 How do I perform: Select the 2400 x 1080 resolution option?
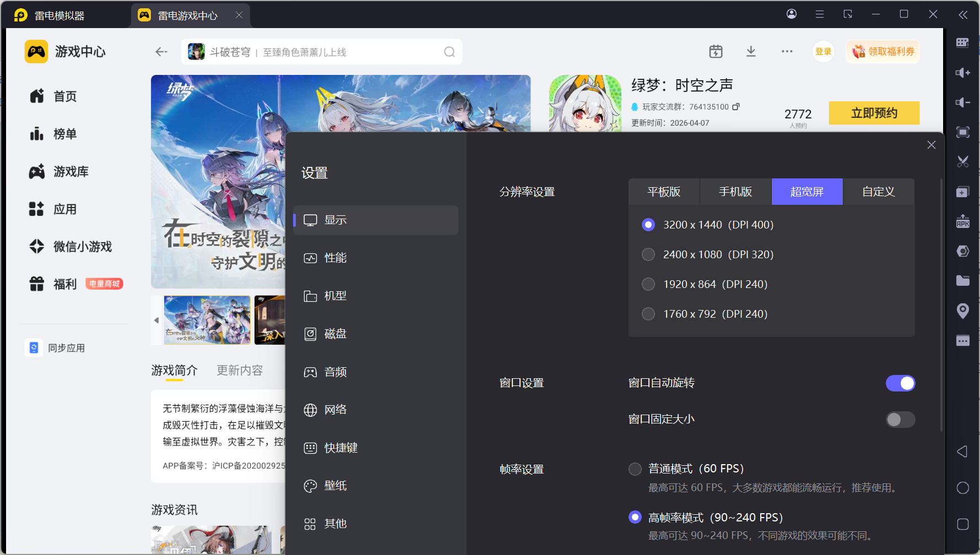pos(648,254)
